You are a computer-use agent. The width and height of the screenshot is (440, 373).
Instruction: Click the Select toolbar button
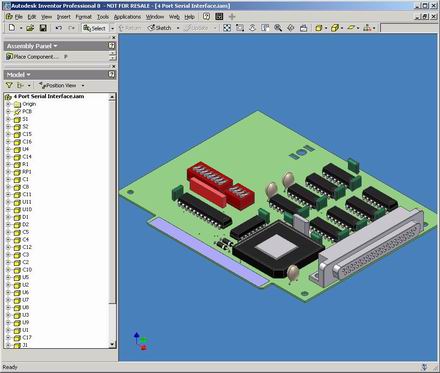tap(94, 28)
